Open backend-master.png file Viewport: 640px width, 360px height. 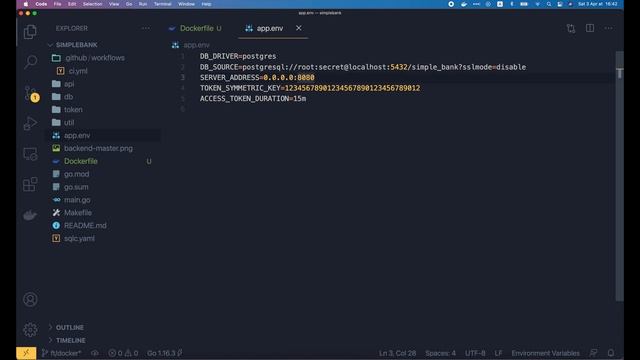[98, 148]
